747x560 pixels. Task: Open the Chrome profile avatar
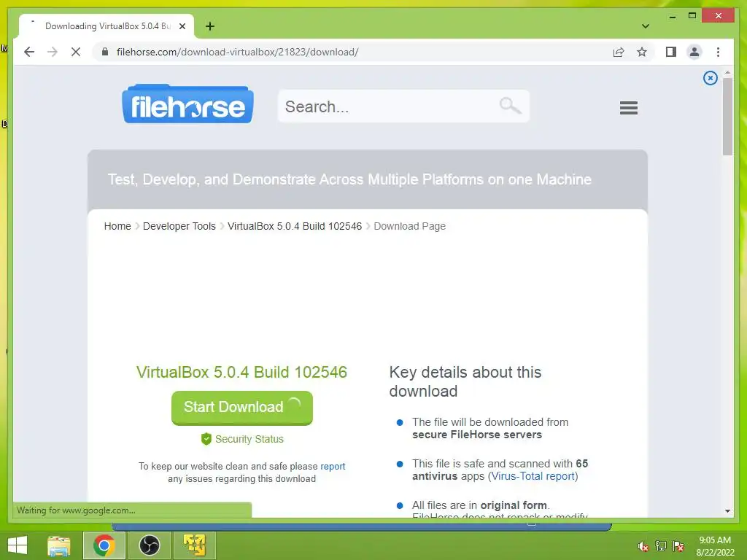coord(694,52)
